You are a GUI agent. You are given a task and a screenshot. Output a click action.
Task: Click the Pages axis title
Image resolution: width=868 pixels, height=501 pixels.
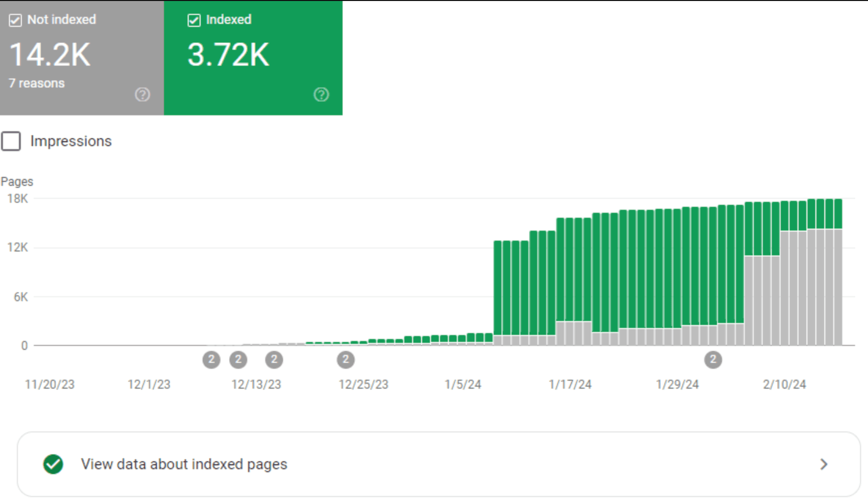point(17,181)
